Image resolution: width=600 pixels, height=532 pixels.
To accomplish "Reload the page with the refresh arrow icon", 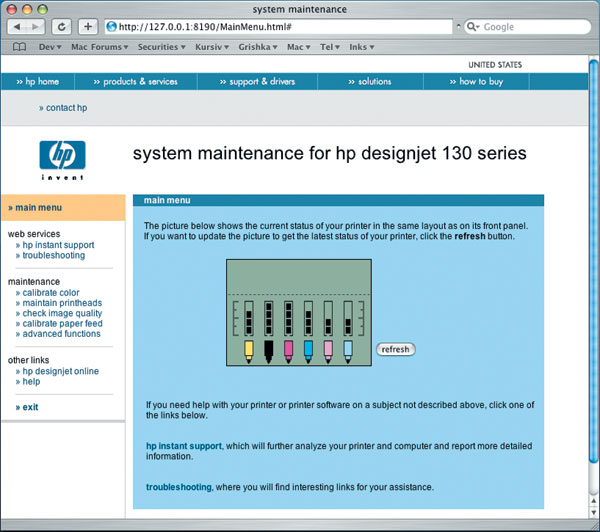I will click(61, 27).
